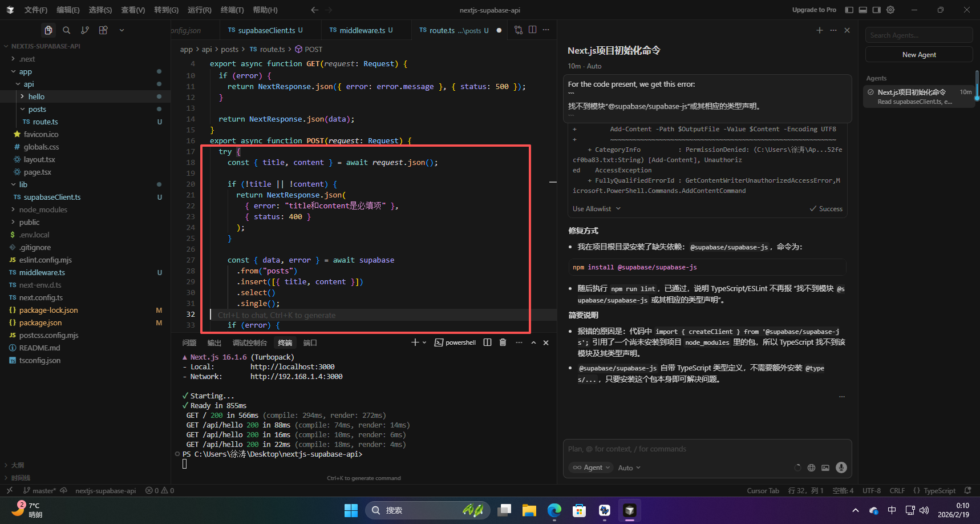Click the chat prompt input field
The height and width of the screenshot is (524, 980).
(707, 449)
